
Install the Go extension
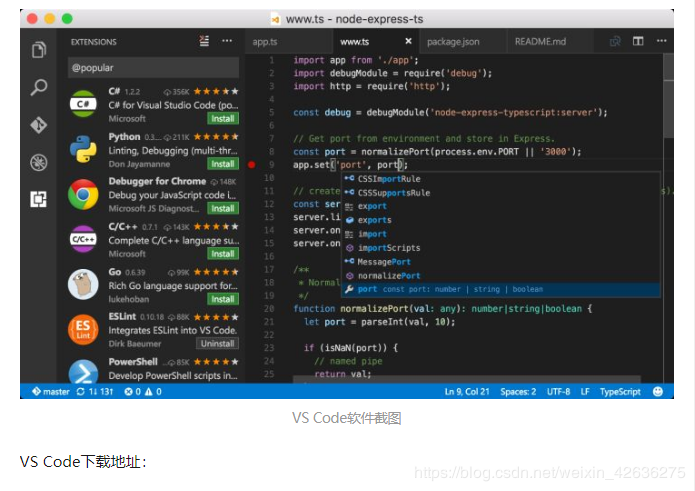(x=223, y=299)
